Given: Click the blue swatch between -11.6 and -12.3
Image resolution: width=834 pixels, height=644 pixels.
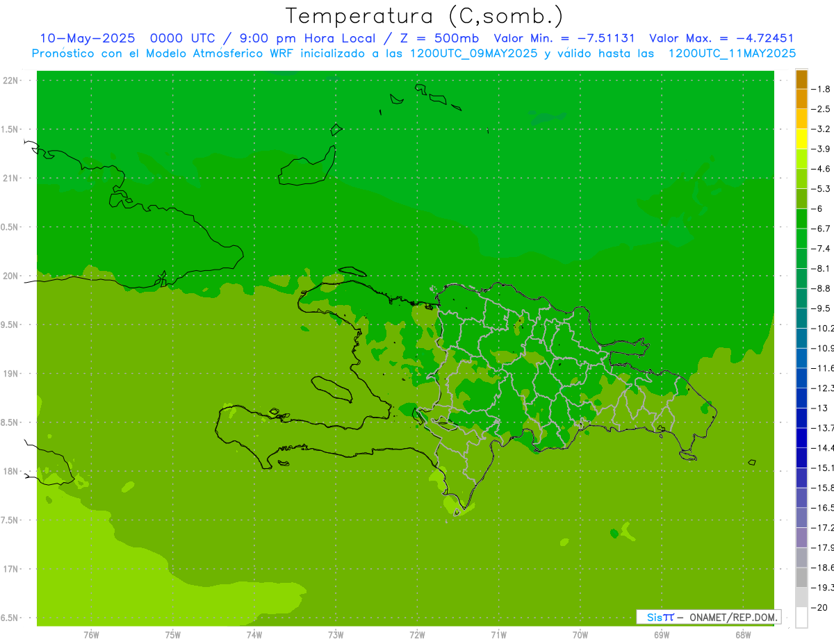Looking at the screenshot, I should [x=801, y=378].
